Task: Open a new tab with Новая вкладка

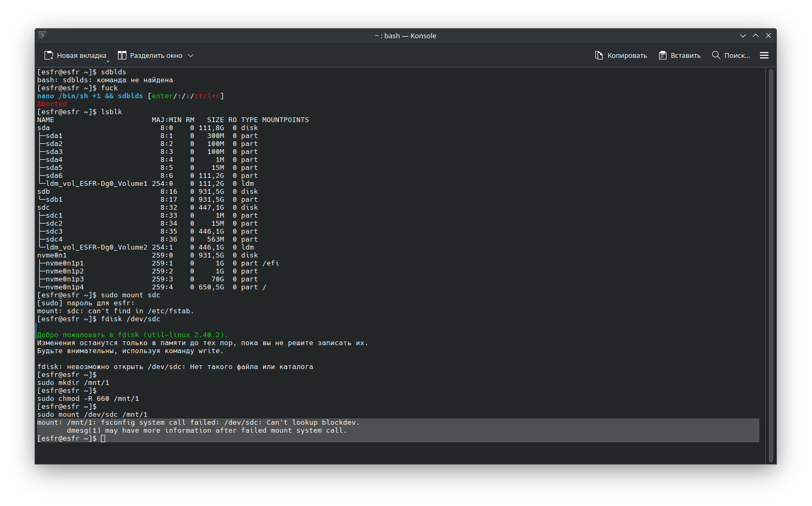Action: coord(75,56)
